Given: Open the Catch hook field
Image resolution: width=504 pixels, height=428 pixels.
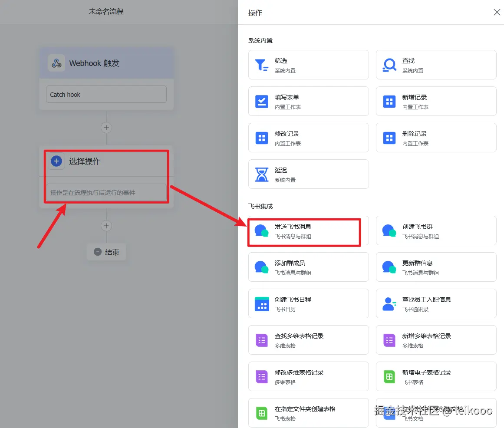Looking at the screenshot, I should tap(106, 94).
